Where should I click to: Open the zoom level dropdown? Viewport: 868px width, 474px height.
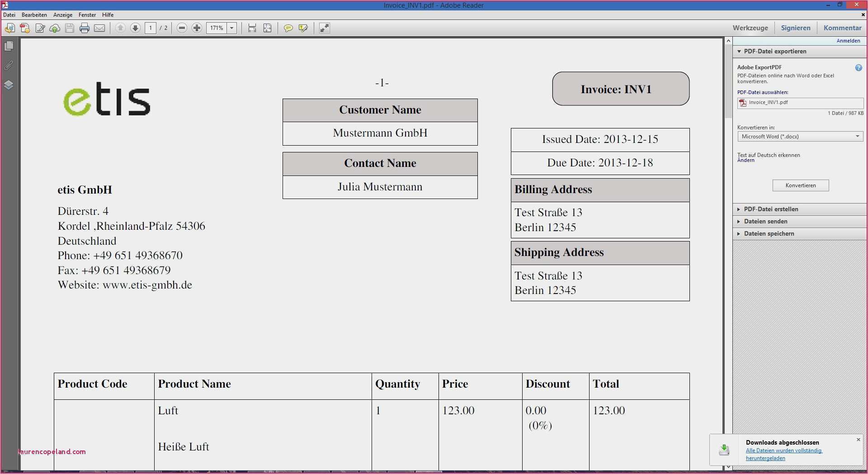point(231,28)
